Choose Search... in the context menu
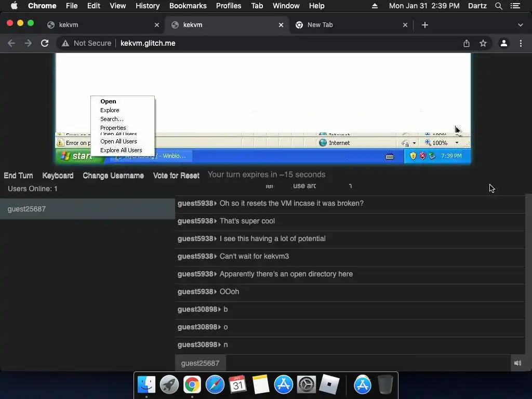Viewport: 532px width, 399px height. coord(112,119)
